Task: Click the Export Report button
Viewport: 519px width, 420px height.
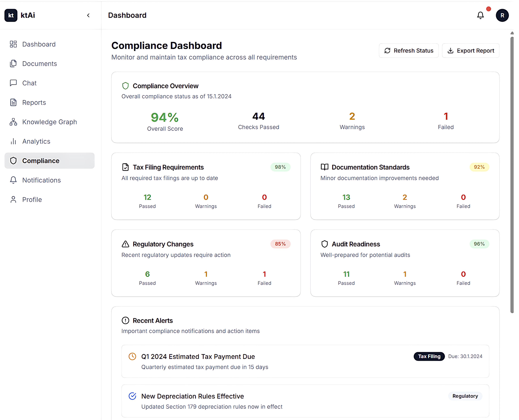Action: tap(470, 51)
